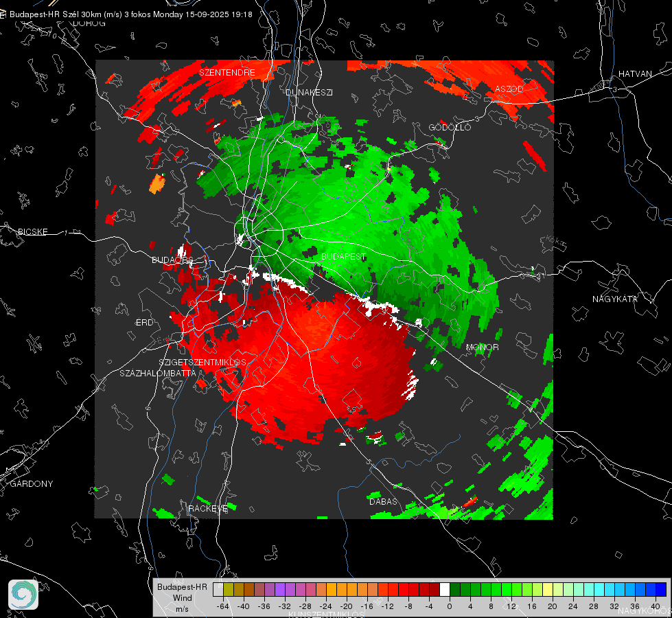Click the swirl logo icon at bottom left
The image size is (672, 618).
23,595
